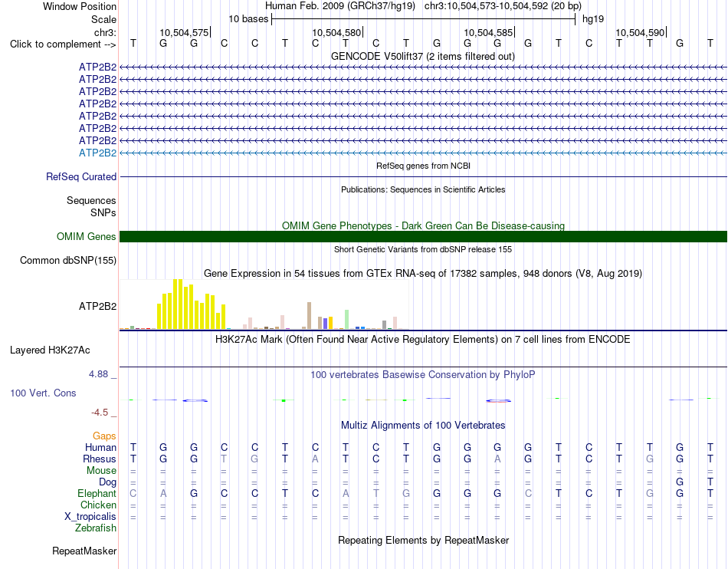Click the 10,504,580 ruler position
The width and height of the screenshot is (728, 569).
click(336, 32)
